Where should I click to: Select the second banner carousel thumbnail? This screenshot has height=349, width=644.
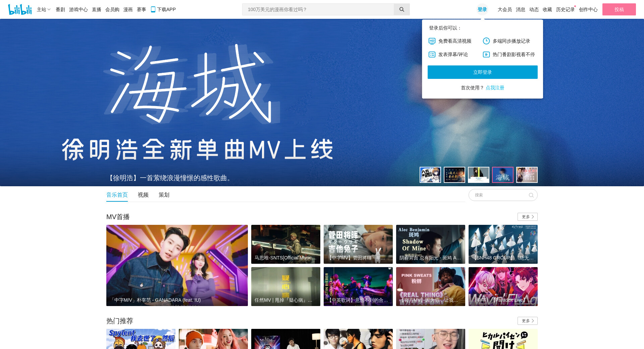pyautogui.click(x=454, y=175)
